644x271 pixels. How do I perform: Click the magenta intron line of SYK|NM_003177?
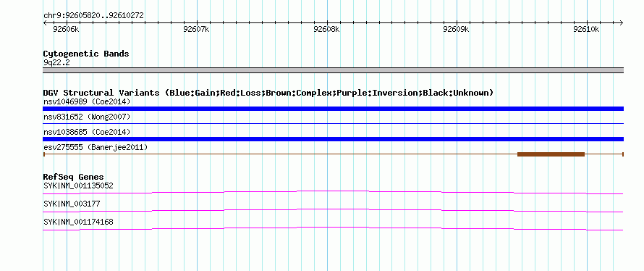[333, 209]
